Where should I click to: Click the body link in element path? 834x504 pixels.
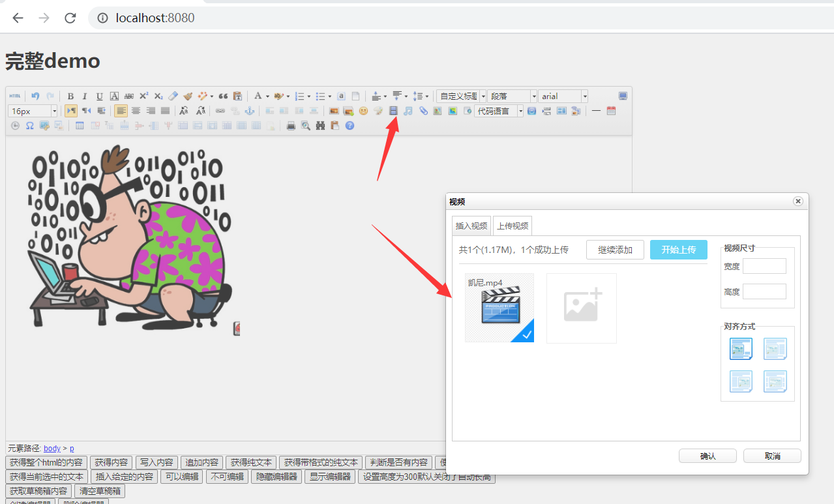[x=52, y=449]
